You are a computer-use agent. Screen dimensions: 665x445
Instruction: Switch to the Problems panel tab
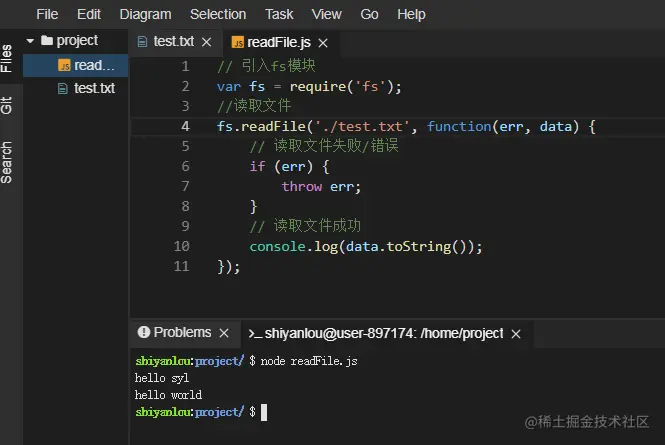pos(182,332)
